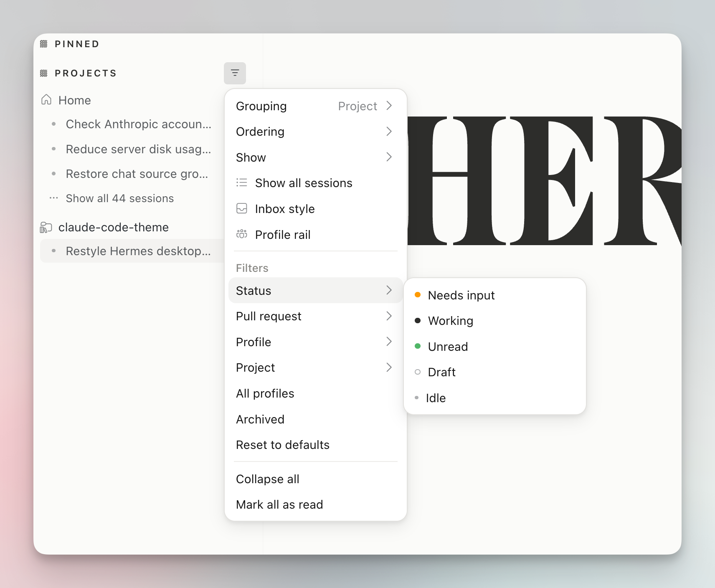Choose Unread in the Status submenu
This screenshot has width=715, height=588.
[495, 347]
